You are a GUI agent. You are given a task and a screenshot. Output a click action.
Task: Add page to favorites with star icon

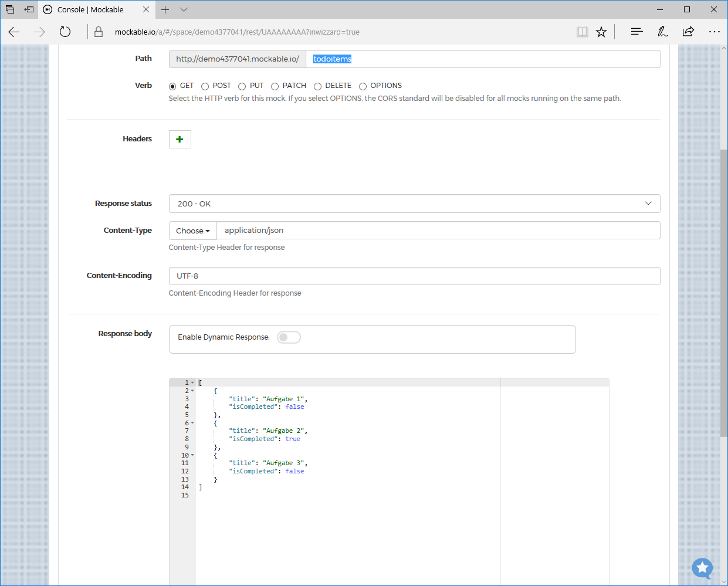point(601,32)
